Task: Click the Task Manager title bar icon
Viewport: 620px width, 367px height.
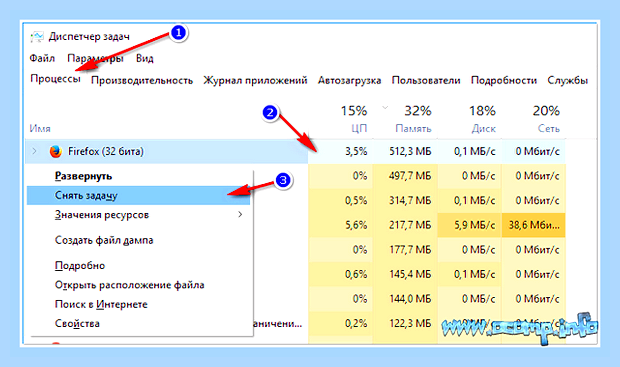Action: pyautogui.click(x=37, y=37)
